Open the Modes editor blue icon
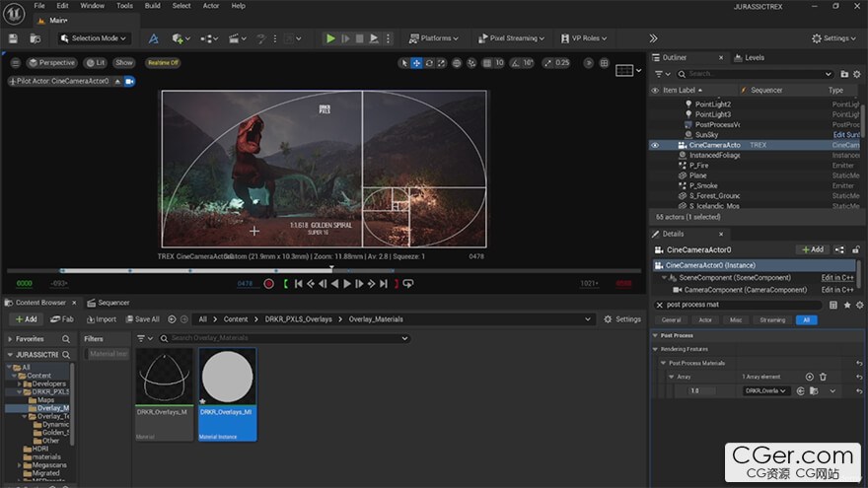The width and height of the screenshot is (868, 488). (153, 38)
